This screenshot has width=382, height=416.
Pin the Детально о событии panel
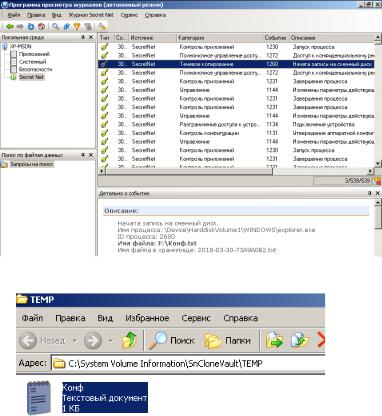[x=370, y=193]
